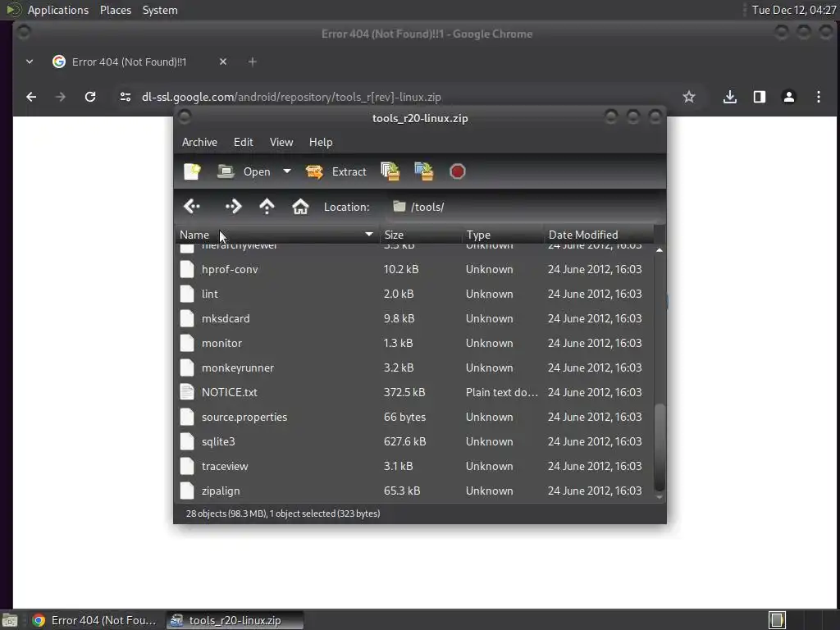The width and height of the screenshot is (840, 630).
Task: Select the source.properties file
Action: 413,417
